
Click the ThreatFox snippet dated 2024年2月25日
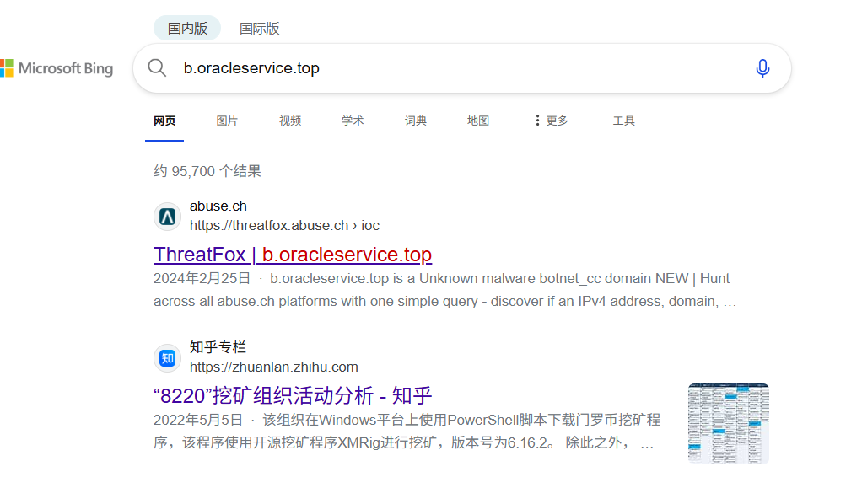(x=444, y=290)
